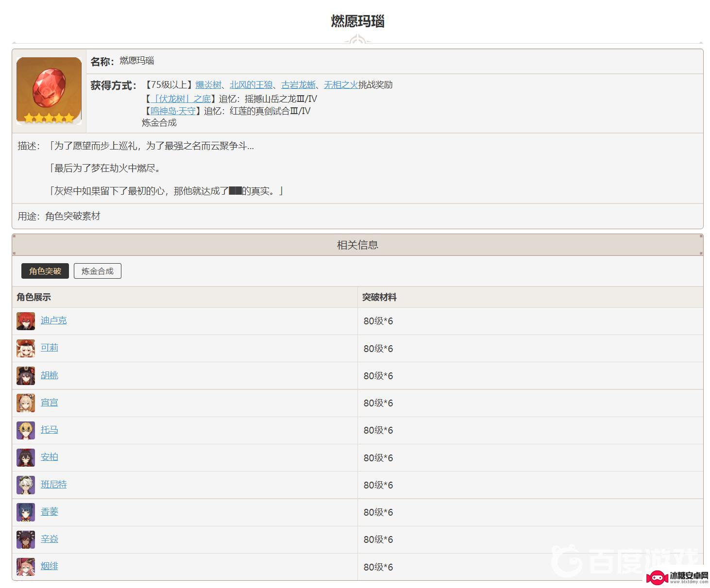Open 烟绯 character name link
This screenshot has height=588, width=710.
[50, 566]
